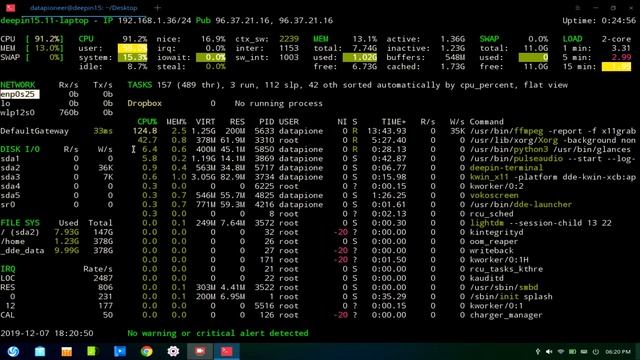640x360 pixels.
Task: Click the deepin15.11-laptop hostname
Action: pos(44,20)
